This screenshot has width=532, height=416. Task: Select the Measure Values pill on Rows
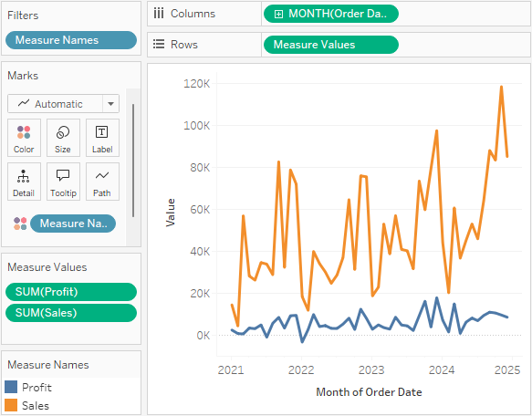(331, 45)
